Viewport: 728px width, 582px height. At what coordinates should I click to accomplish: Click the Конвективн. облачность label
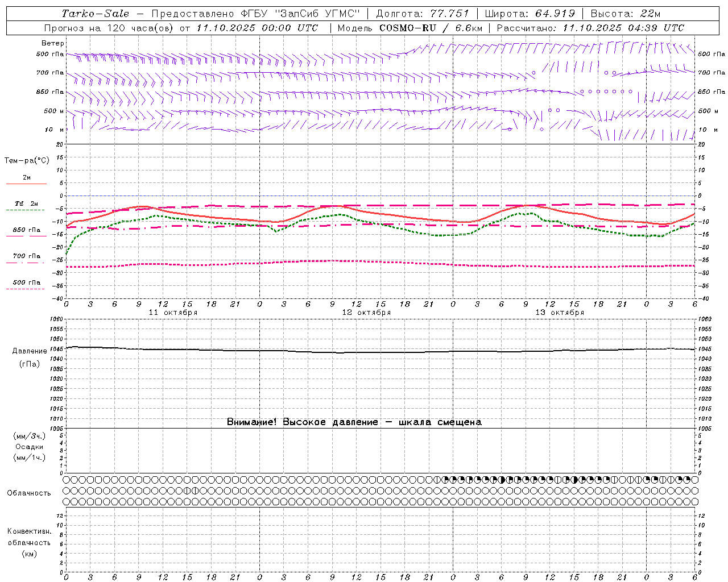click(x=29, y=537)
